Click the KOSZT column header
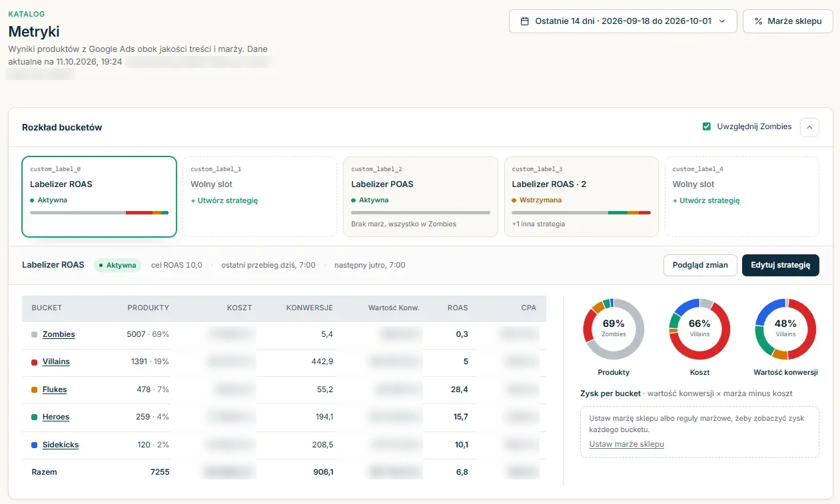 tap(240, 308)
